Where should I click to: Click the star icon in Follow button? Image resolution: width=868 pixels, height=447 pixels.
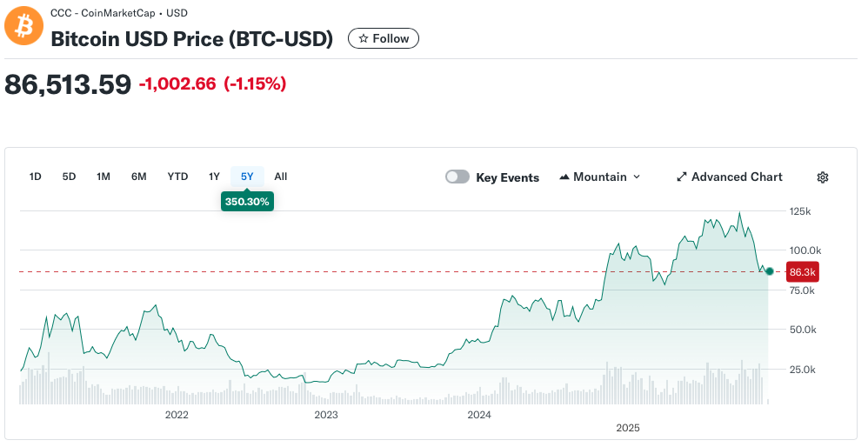pos(364,38)
